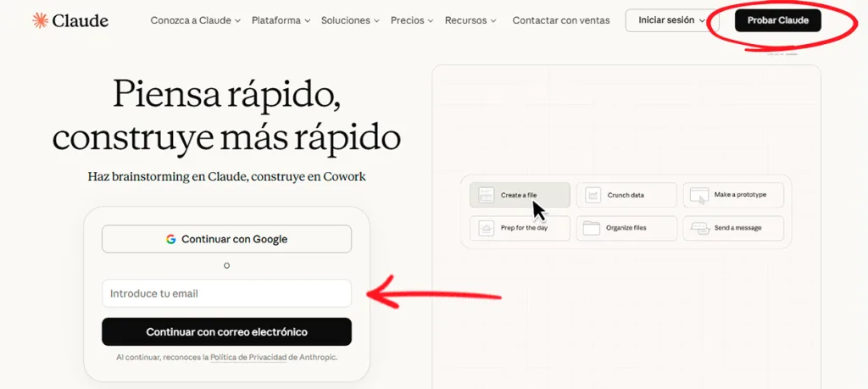
Task: Click the Claude starburst logo icon
Action: [40, 20]
